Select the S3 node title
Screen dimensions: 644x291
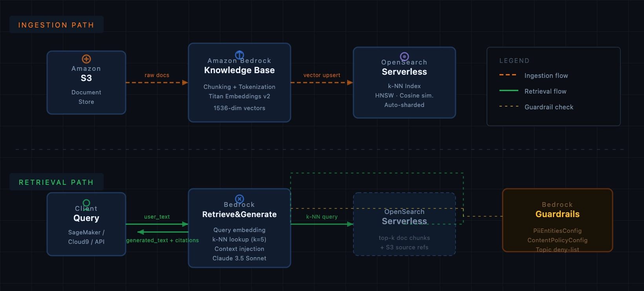coord(86,78)
